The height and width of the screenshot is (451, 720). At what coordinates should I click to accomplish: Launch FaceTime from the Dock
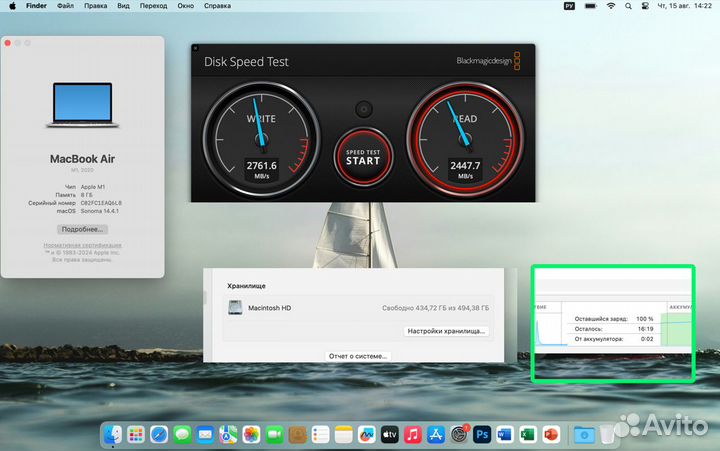275,434
